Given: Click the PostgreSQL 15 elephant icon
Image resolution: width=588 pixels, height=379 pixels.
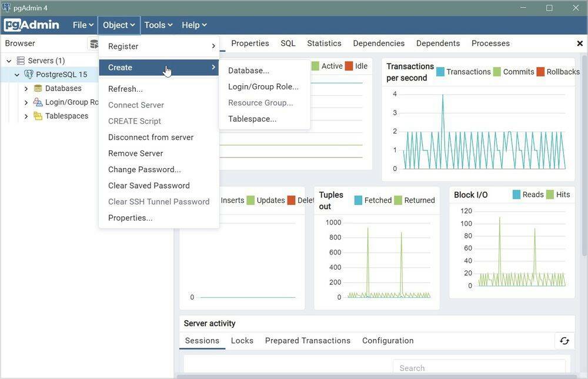Looking at the screenshot, I should click(28, 74).
